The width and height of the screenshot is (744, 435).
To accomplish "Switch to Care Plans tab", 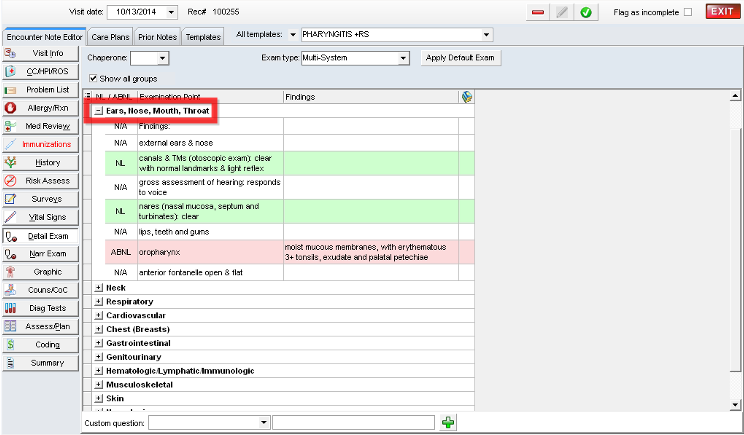I will coord(111,37).
